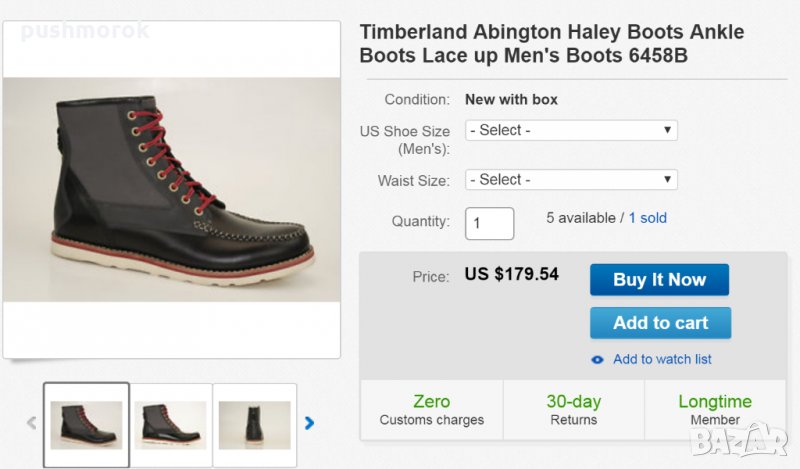
Task: Click the previous thumbnails left arrow
Action: pos(31,423)
